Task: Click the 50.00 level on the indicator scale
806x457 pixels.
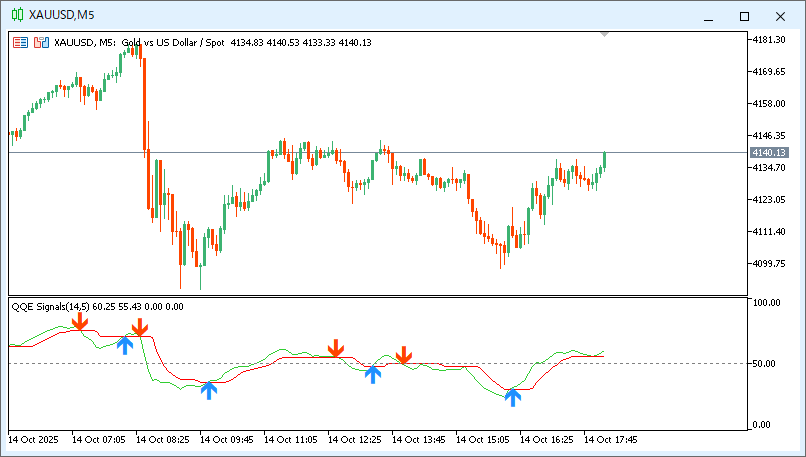Action: click(767, 363)
